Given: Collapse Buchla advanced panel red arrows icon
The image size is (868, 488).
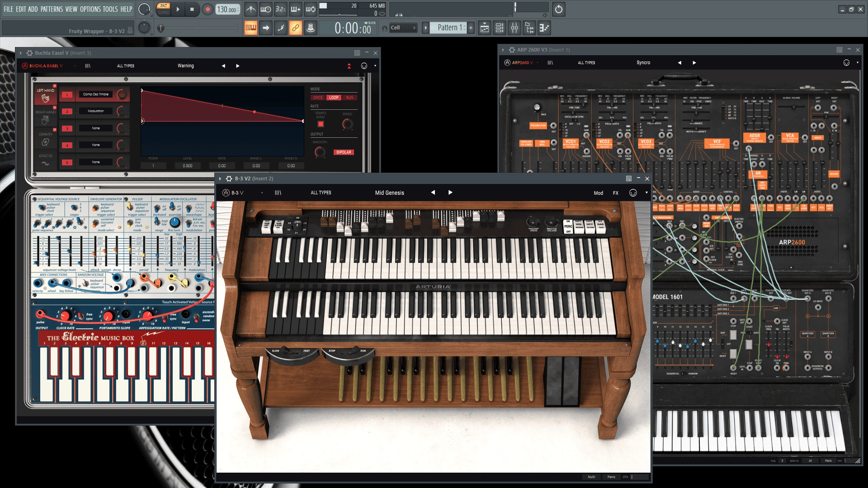Looking at the screenshot, I should point(349,66).
